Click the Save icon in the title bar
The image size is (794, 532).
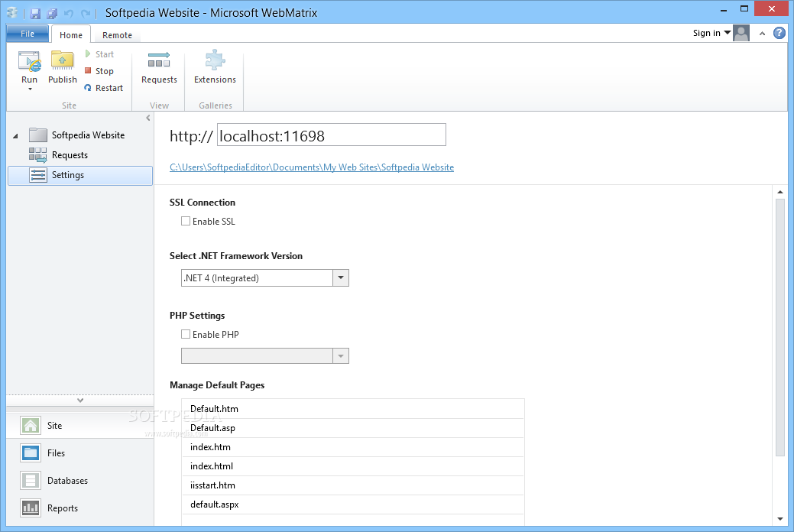[x=35, y=13]
